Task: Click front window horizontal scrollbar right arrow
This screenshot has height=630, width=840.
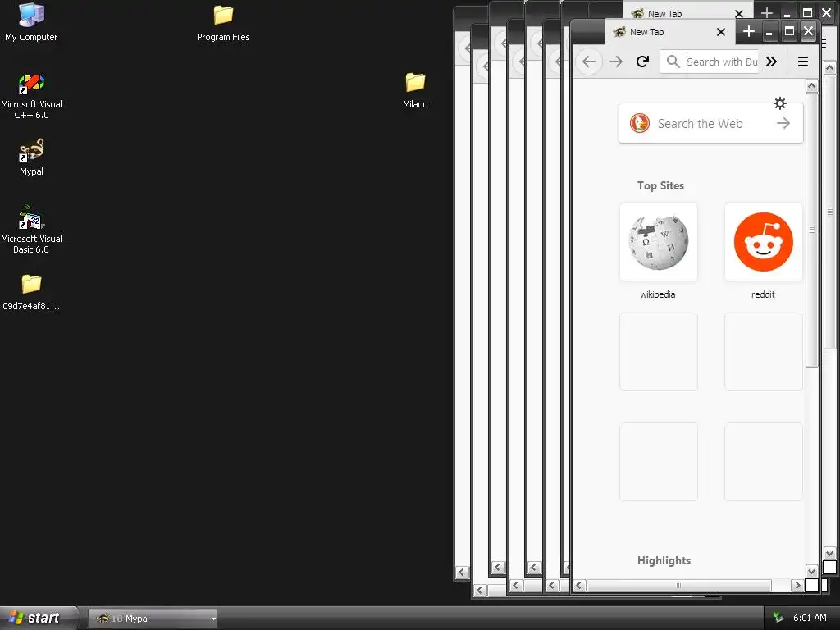Action: click(x=797, y=586)
